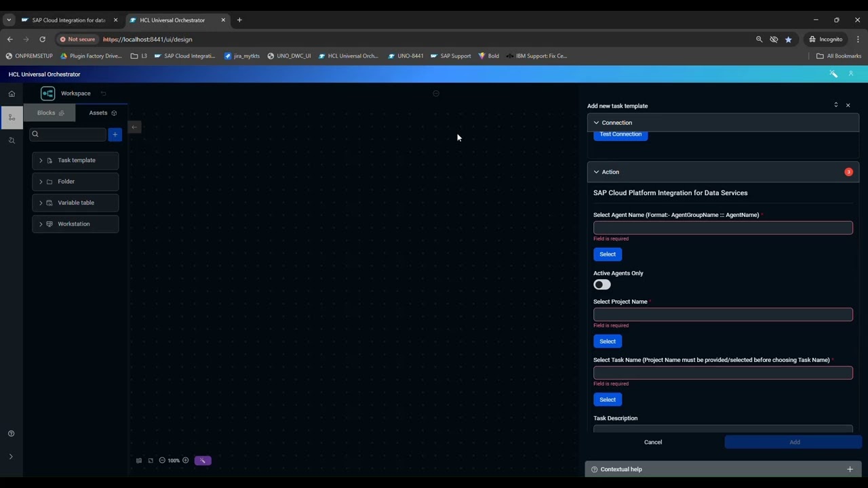Click the Add button
Screen dimensions: 868x488
793,443
